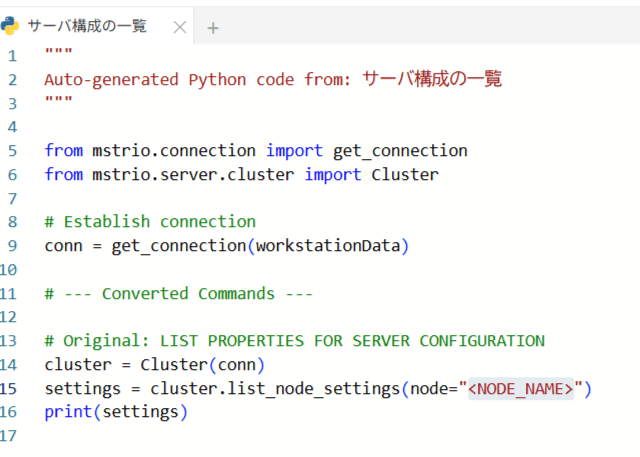640x457 pixels.
Task: Click 'mstrio.server.cluster' module name on line 6
Action: 193,175
